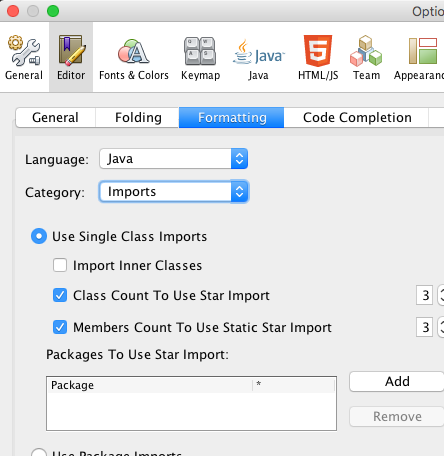The width and height of the screenshot is (444, 456).
Task: Open the Language dropdown set to Java
Action: click(173, 159)
